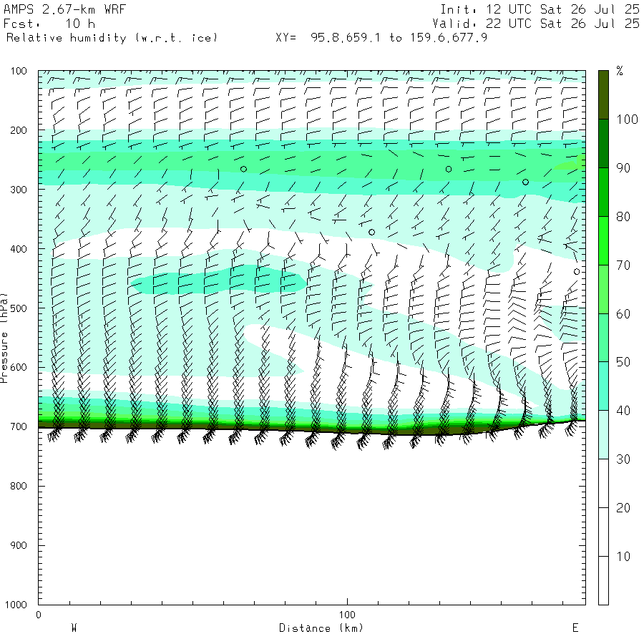Click the 90-100% dark green colorbar segment
Image resolution: width=644 pixels, height=644 pixels.
[603, 144]
